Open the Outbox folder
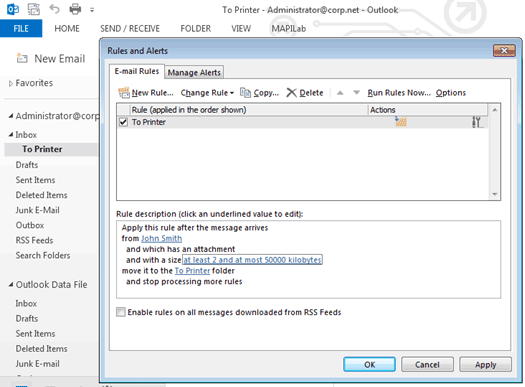This screenshot has width=525, height=387. [30, 225]
